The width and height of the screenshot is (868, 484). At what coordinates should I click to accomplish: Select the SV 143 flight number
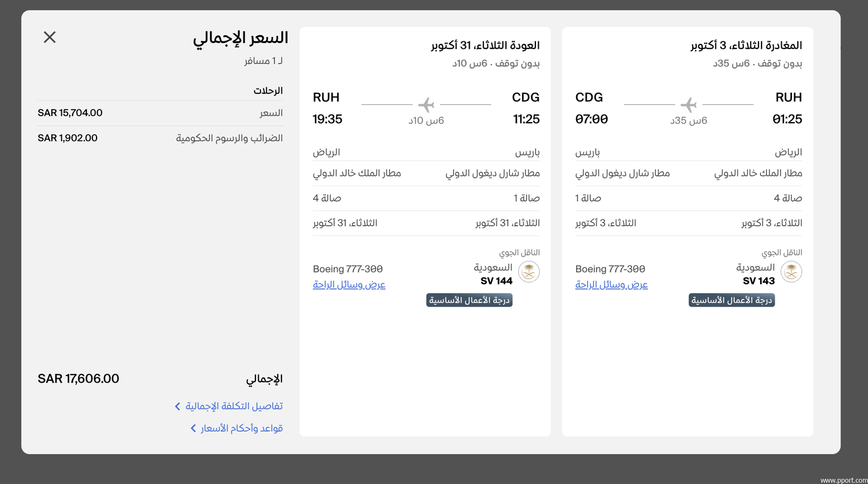(758, 281)
